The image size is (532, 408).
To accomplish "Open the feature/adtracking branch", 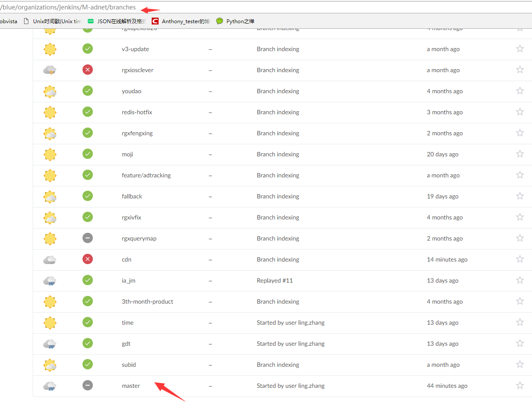I will pos(146,175).
